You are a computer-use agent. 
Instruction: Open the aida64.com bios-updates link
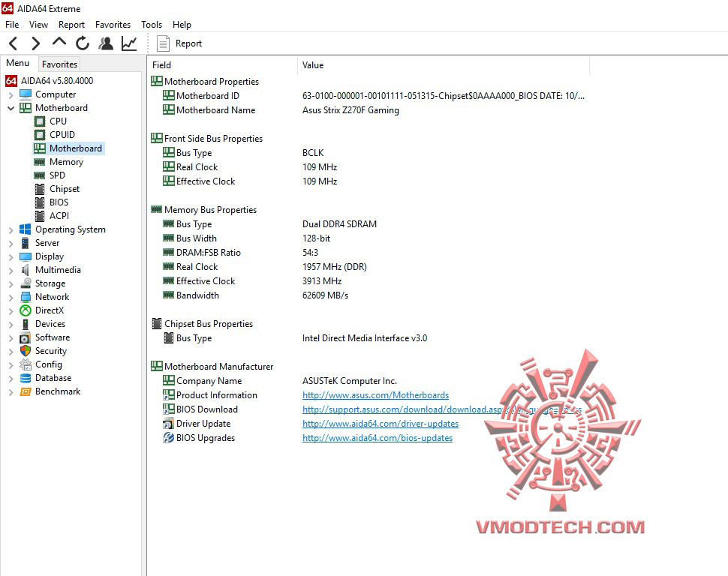(x=378, y=438)
